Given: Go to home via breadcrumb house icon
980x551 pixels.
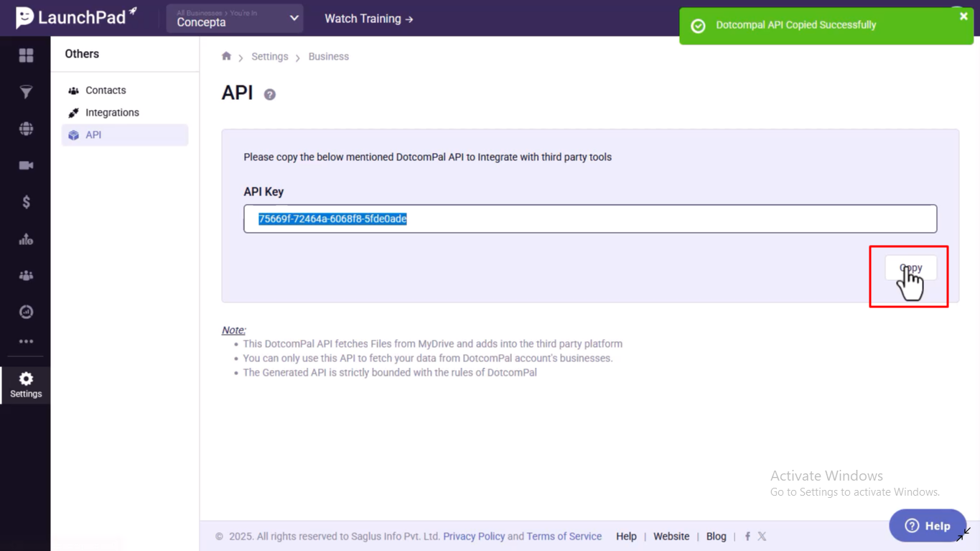Looking at the screenshot, I should (226, 56).
